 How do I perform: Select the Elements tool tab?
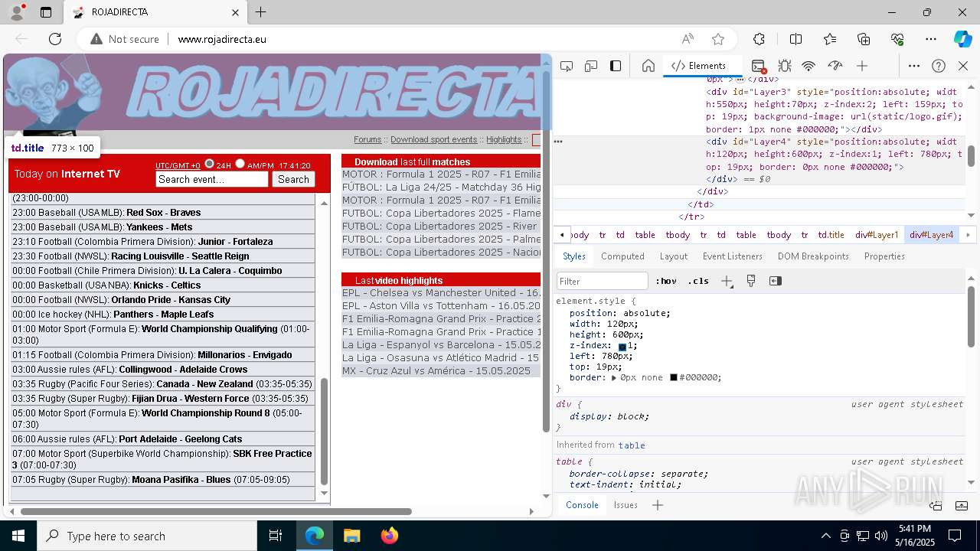699,66
